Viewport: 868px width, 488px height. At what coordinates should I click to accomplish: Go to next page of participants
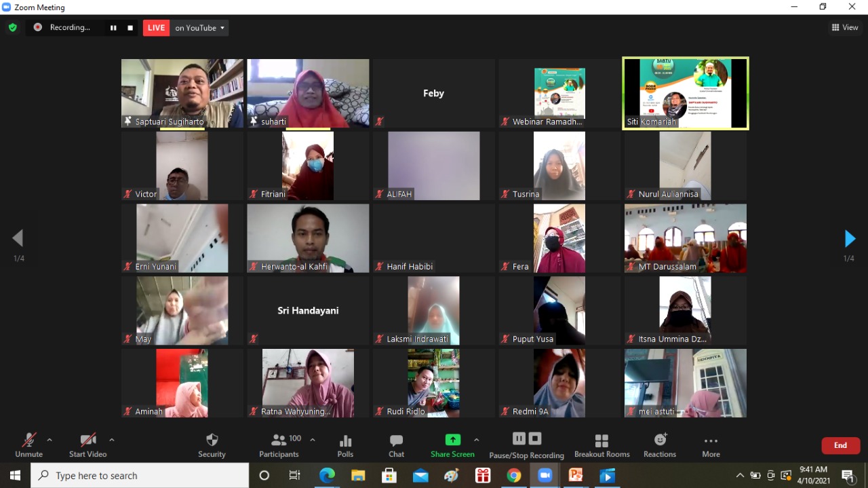[849, 238]
